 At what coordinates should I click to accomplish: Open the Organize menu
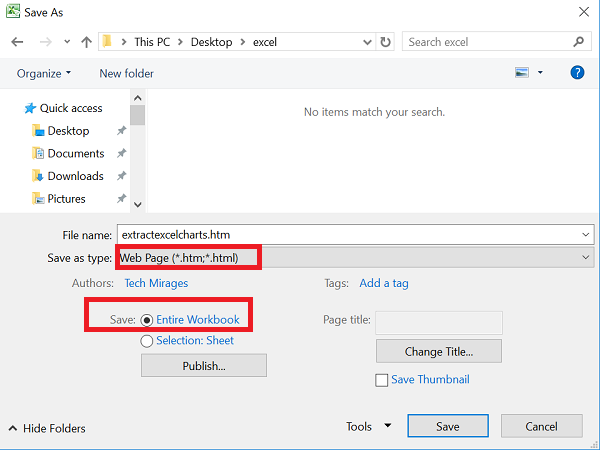tap(44, 73)
